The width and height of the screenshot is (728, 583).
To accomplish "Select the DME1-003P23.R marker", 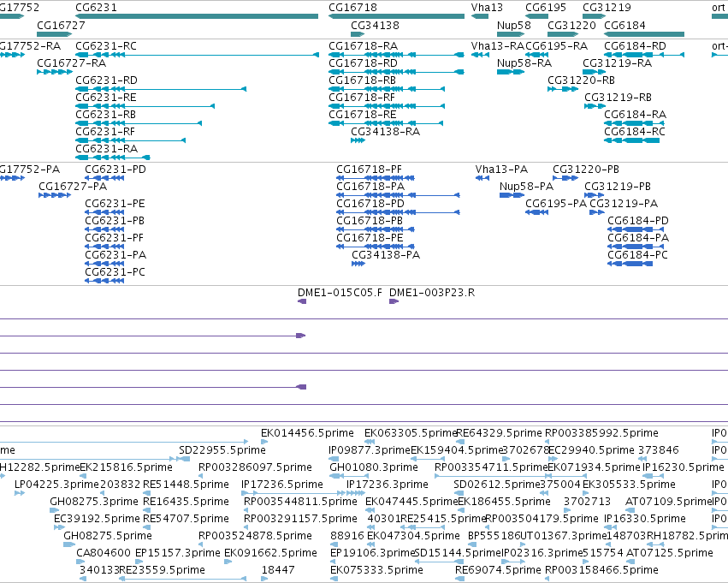I will coord(394,301).
